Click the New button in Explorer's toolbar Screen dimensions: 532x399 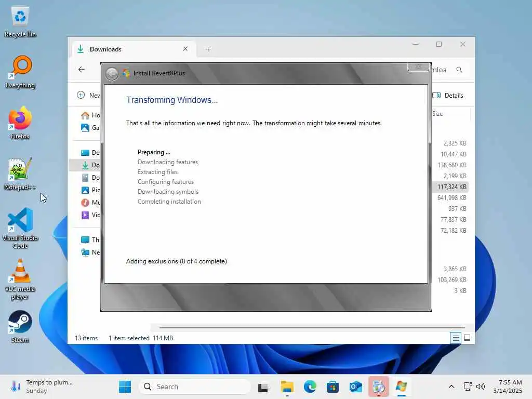[x=88, y=96]
